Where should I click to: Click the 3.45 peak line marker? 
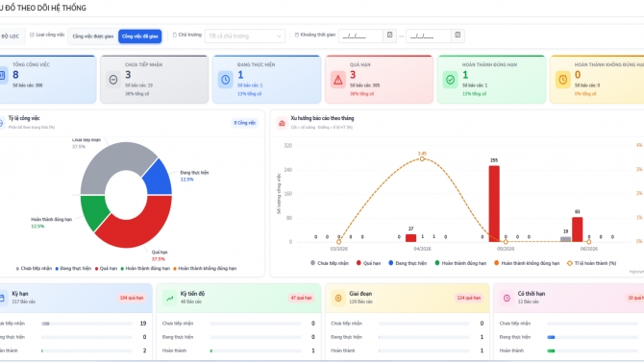point(422,158)
